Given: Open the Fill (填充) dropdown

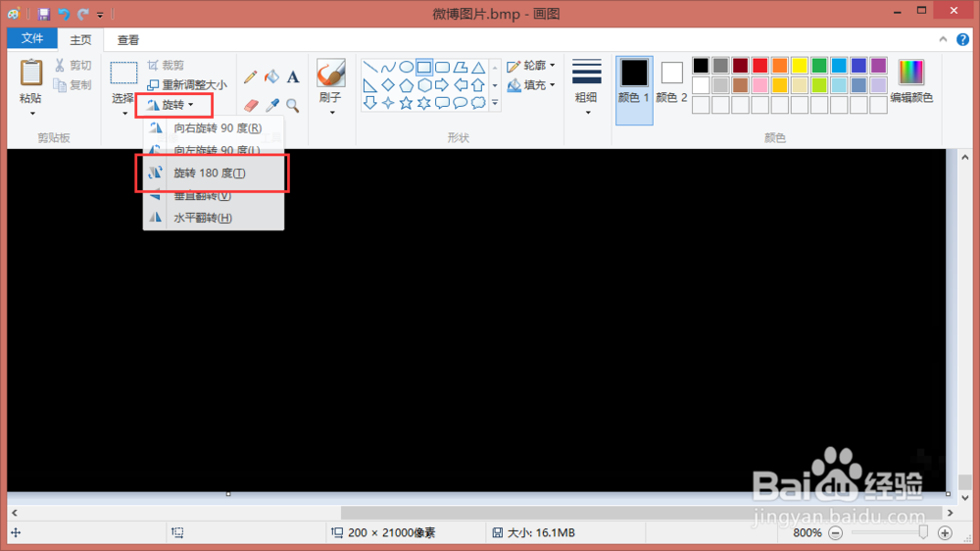Looking at the screenshot, I should coord(531,84).
